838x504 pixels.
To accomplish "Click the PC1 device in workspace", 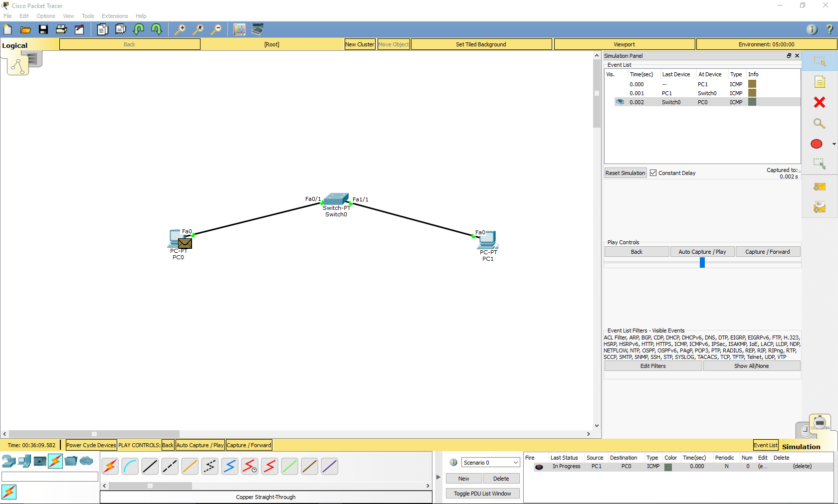I will pyautogui.click(x=488, y=240).
